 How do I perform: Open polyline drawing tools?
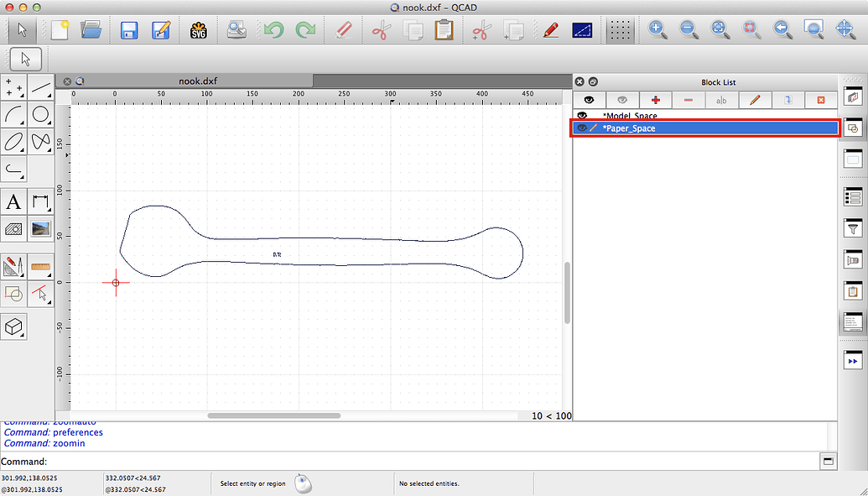(x=14, y=169)
